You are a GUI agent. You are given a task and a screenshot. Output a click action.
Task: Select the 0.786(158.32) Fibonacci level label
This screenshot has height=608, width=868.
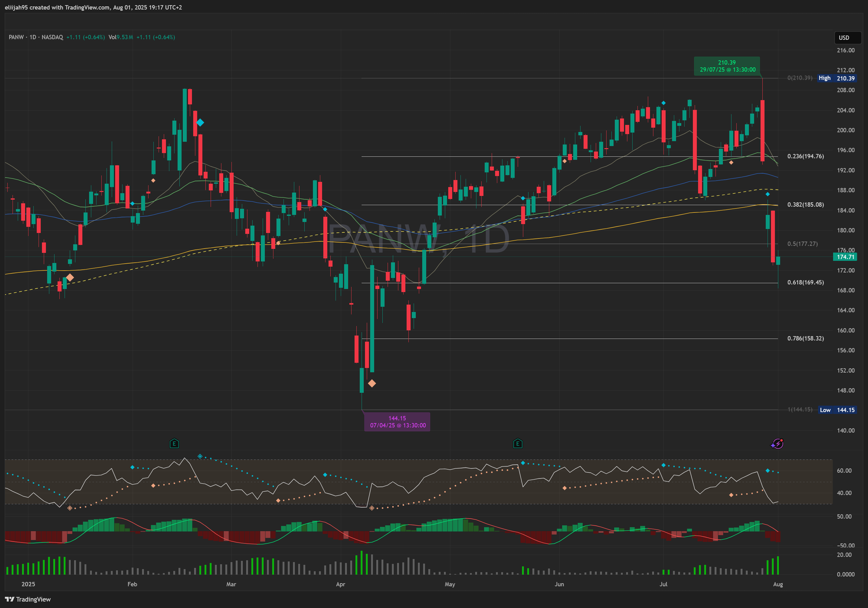point(806,338)
